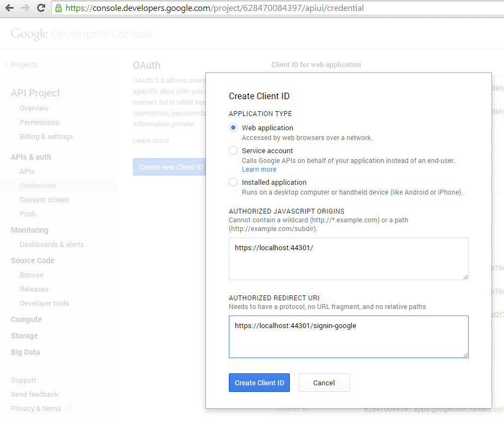Click the browser address bar URL
Image resolution: width=504 pixels, height=424 pixels.
[x=215, y=8]
